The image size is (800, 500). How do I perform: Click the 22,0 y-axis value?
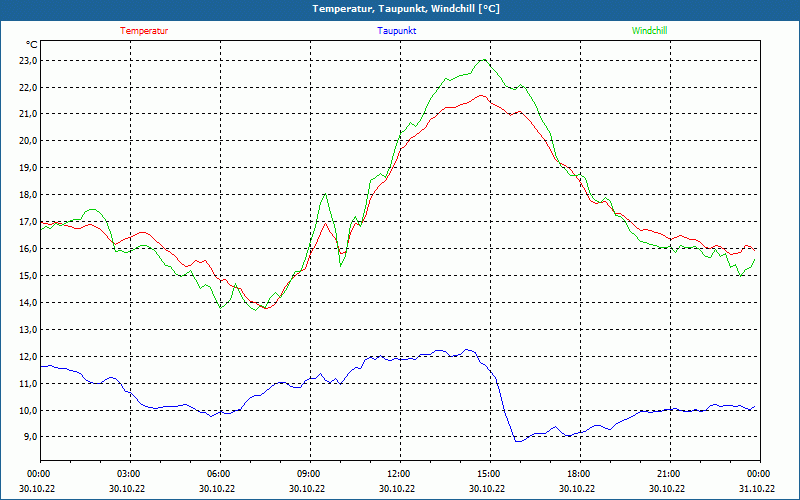(x=29, y=88)
